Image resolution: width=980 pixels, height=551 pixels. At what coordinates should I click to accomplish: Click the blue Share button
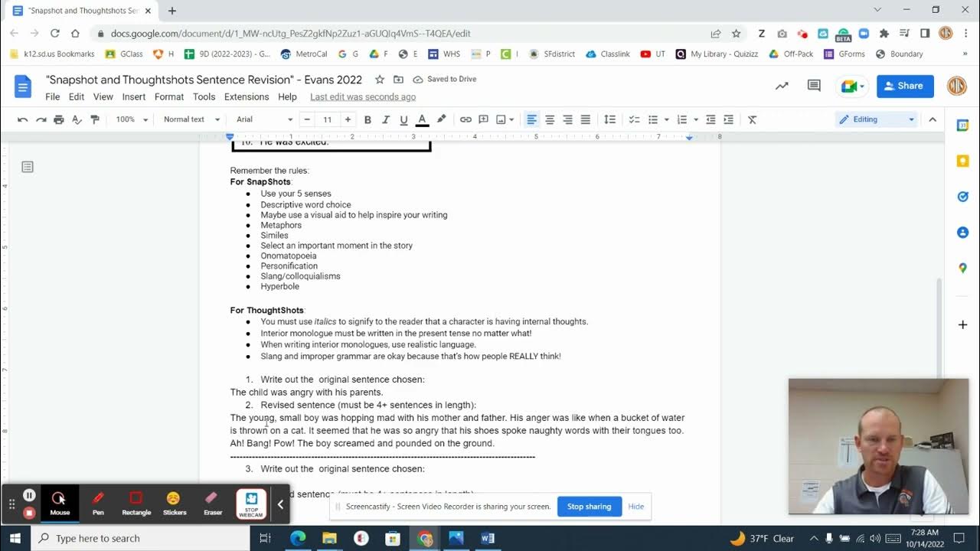905,86
